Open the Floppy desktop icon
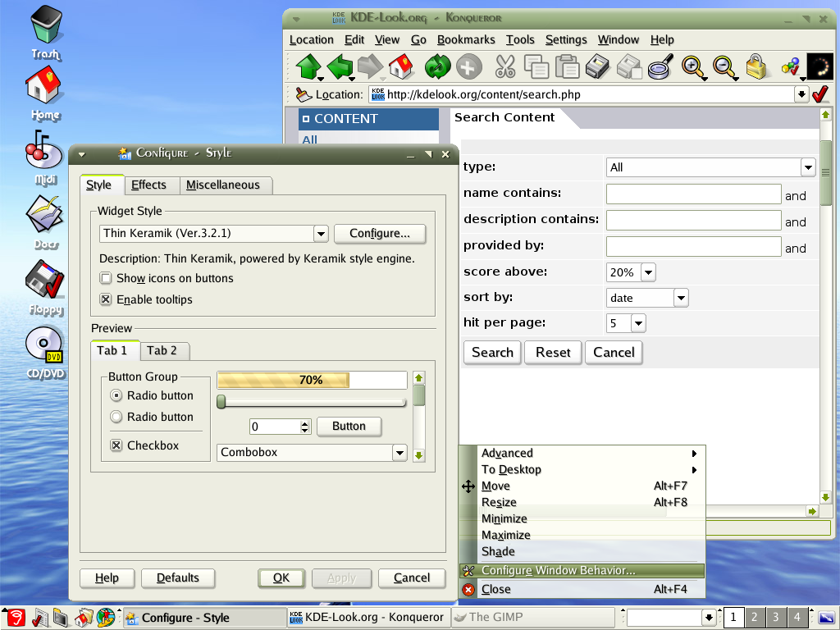Viewport: 840px width, 630px height. [45, 288]
